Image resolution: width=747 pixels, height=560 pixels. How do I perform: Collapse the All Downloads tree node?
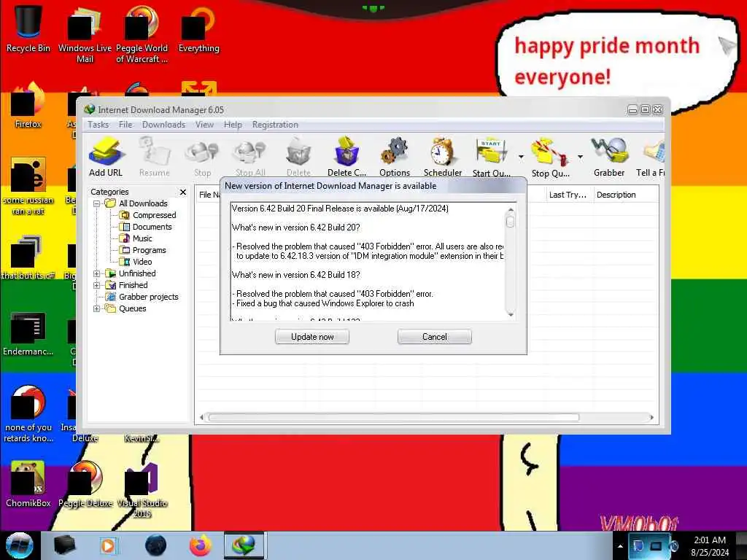tap(97, 204)
